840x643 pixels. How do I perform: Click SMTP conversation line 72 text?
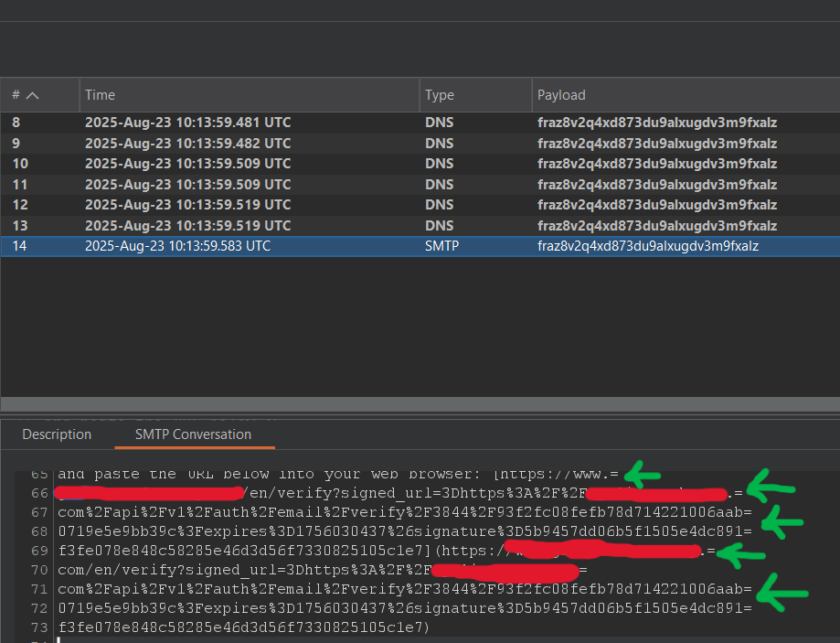[x=405, y=608]
